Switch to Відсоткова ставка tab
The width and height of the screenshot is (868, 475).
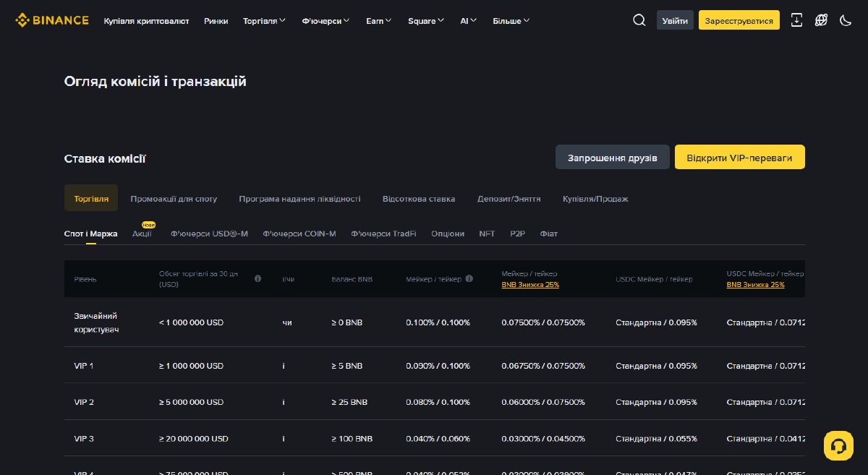pyautogui.click(x=419, y=198)
